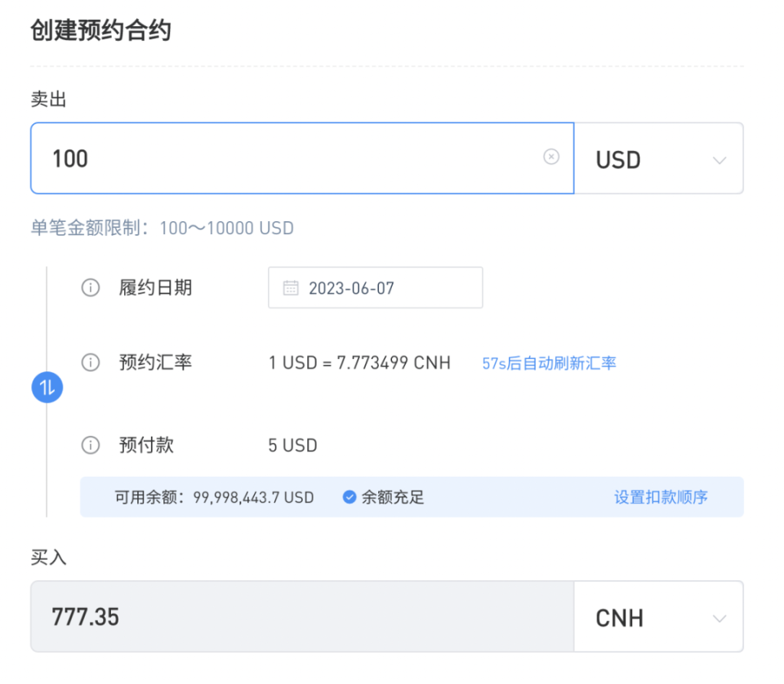Click the info icon beside 预付款
Image resolution: width=784 pixels, height=684 pixels.
(91, 445)
